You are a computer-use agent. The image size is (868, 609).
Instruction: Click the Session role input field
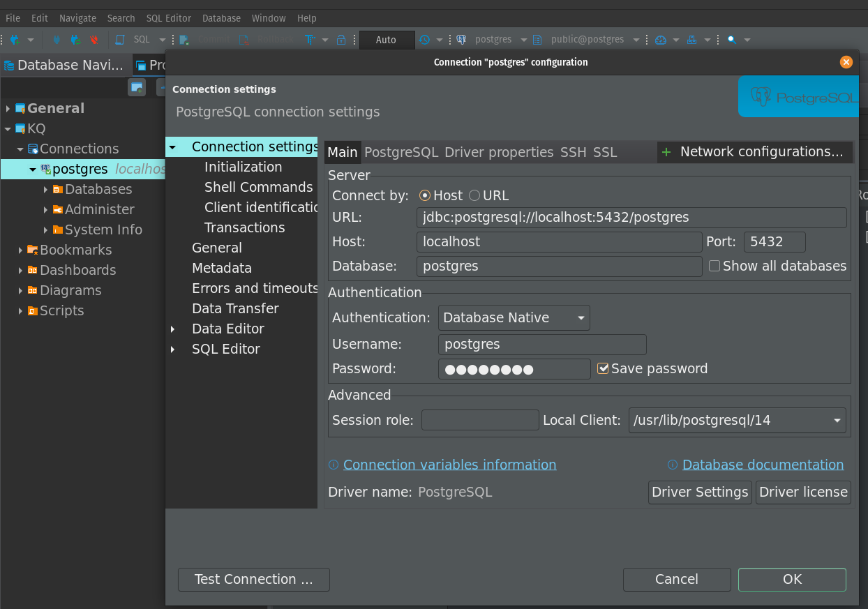tap(480, 420)
